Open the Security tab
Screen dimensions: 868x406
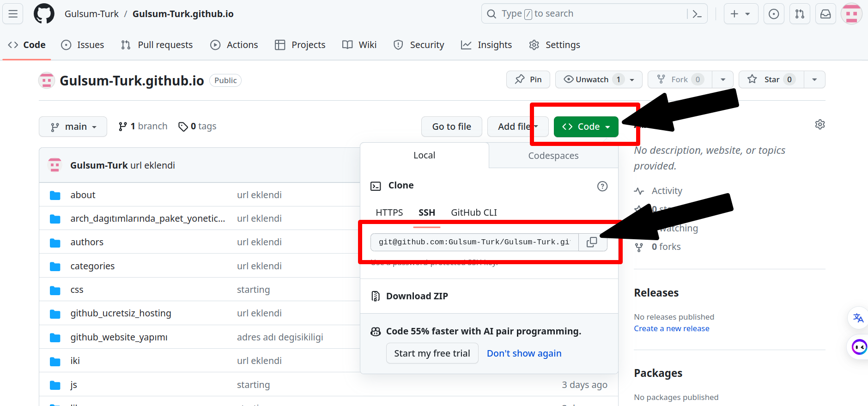click(x=419, y=45)
